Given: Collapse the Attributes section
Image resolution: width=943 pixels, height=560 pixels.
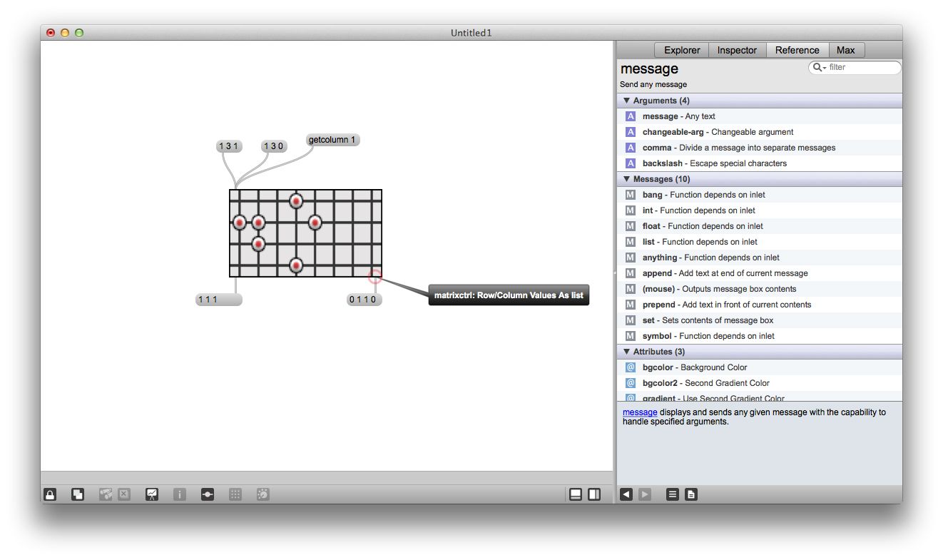Looking at the screenshot, I should [626, 352].
